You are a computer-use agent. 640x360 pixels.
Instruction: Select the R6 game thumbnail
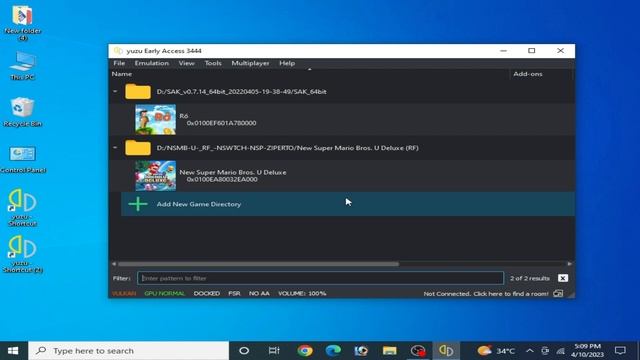(x=156, y=119)
